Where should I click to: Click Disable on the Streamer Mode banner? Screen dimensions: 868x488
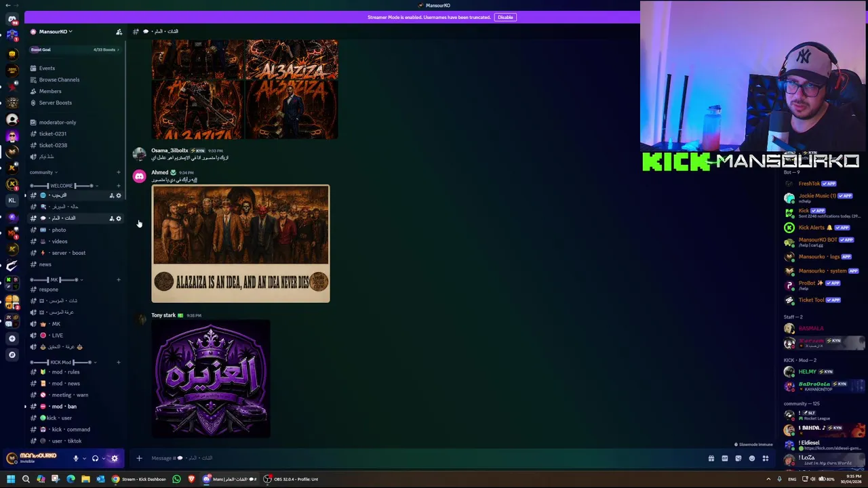(x=505, y=17)
